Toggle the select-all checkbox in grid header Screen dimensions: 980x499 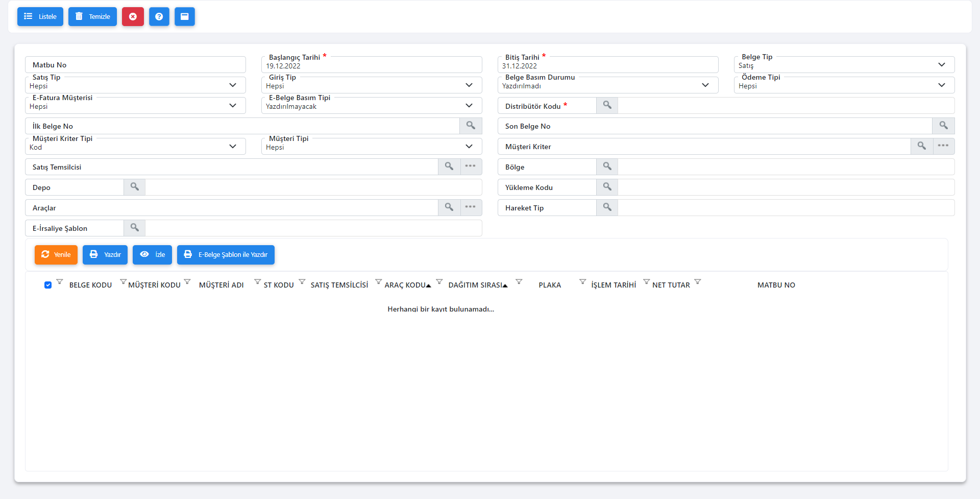tap(48, 285)
